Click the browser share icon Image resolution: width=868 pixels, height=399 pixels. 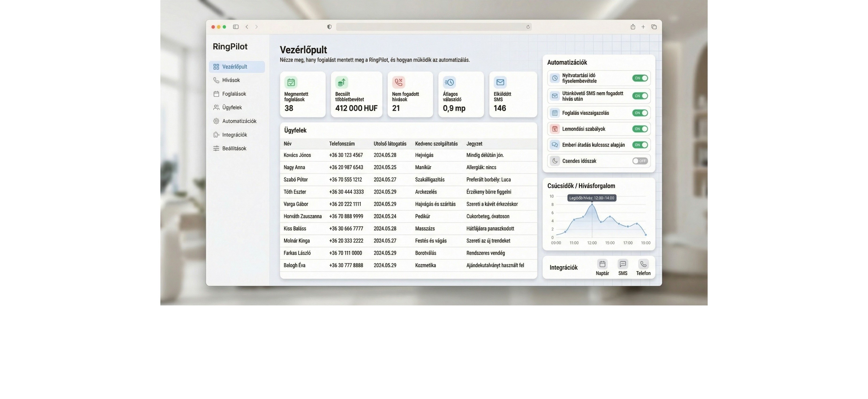[x=633, y=27]
